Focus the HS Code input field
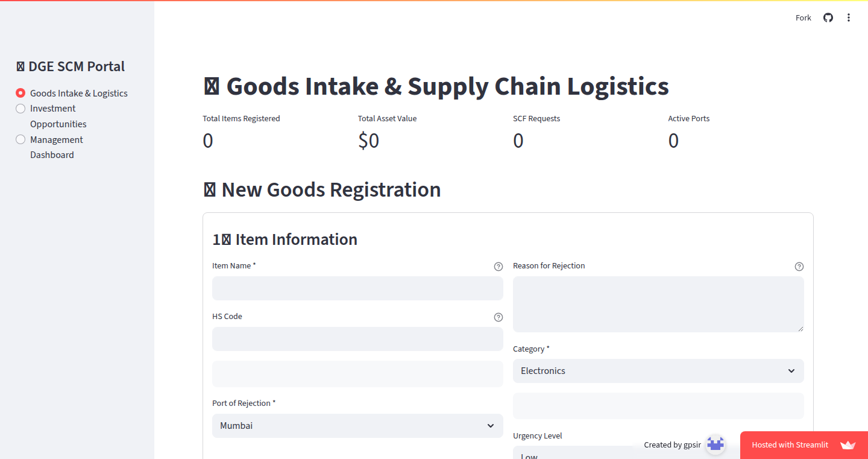Viewport: 868px width, 459px height. [x=357, y=339]
